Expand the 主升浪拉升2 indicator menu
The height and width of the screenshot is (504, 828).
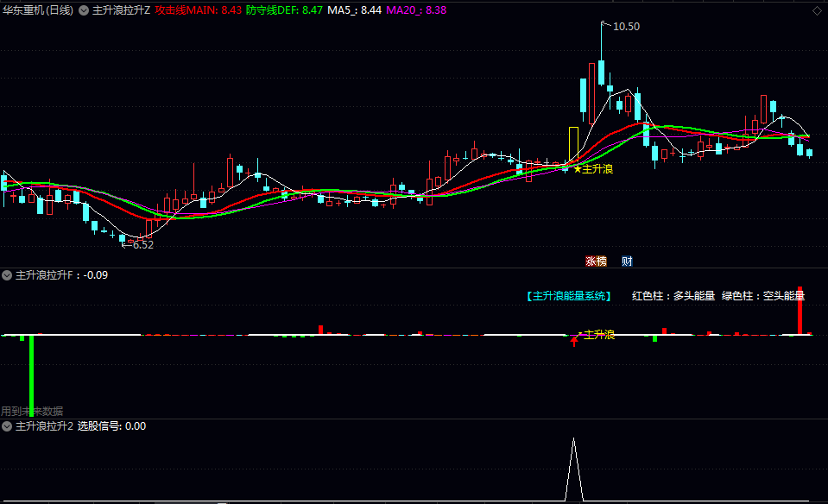click(x=7, y=426)
